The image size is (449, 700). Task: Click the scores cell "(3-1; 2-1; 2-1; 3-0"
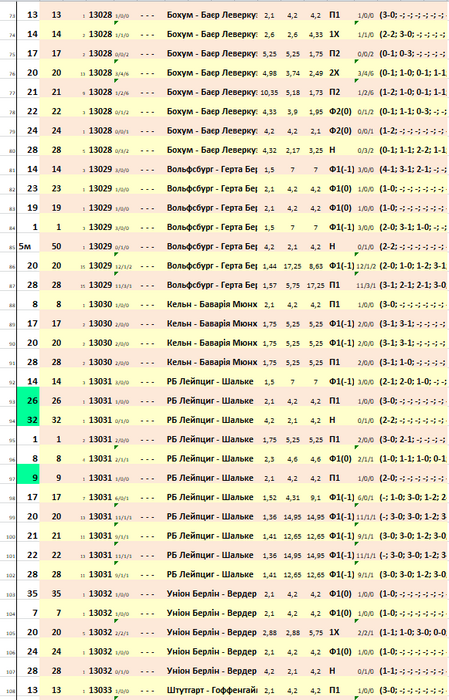[413, 285]
